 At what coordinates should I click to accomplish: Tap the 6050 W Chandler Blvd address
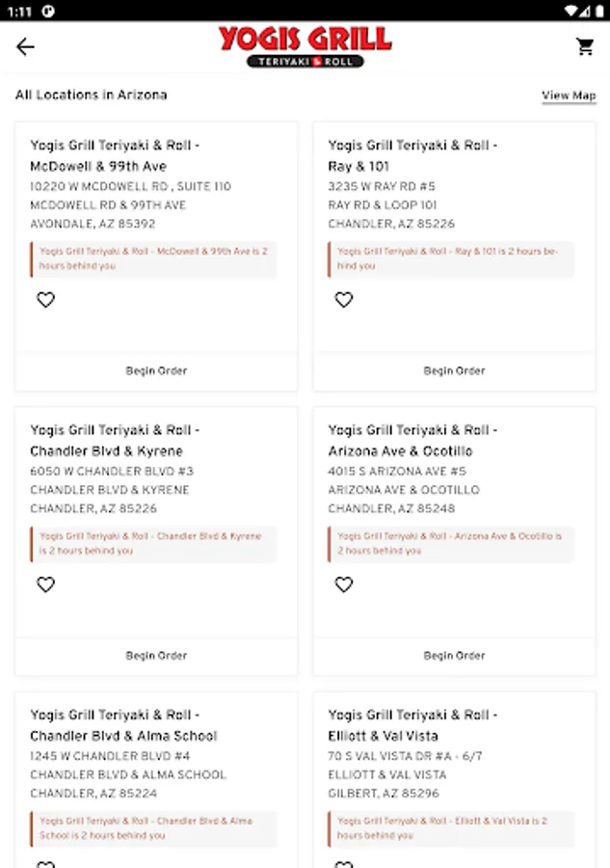112,471
